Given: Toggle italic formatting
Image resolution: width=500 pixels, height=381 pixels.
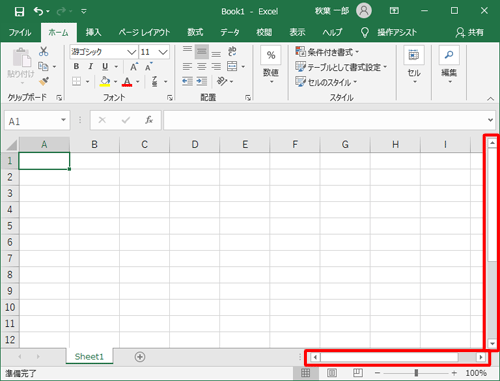Looking at the screenshot, I should point(90,66).
